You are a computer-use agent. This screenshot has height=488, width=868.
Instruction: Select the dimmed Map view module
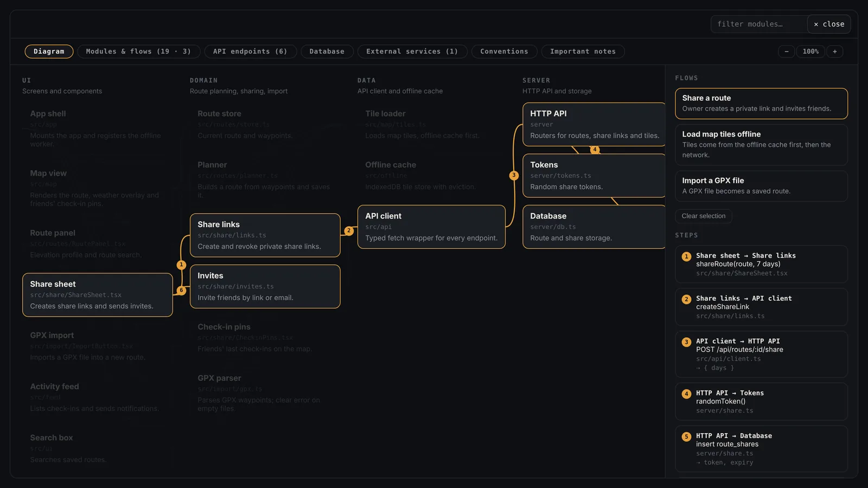[98, 188]
